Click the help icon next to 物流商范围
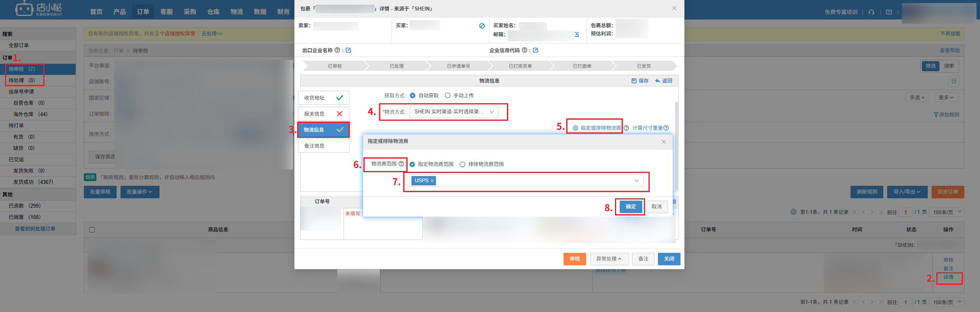The height and width of the screenshot is (312, 980). click(x=401, y=164)
